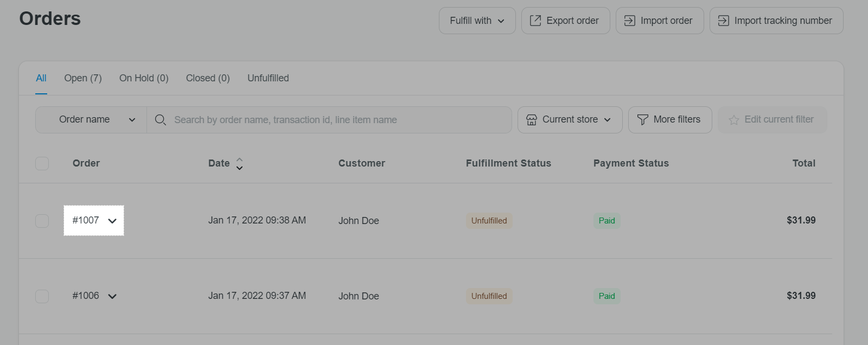
Task: Expand order #1006 details chevron
Action: point(112,296)
